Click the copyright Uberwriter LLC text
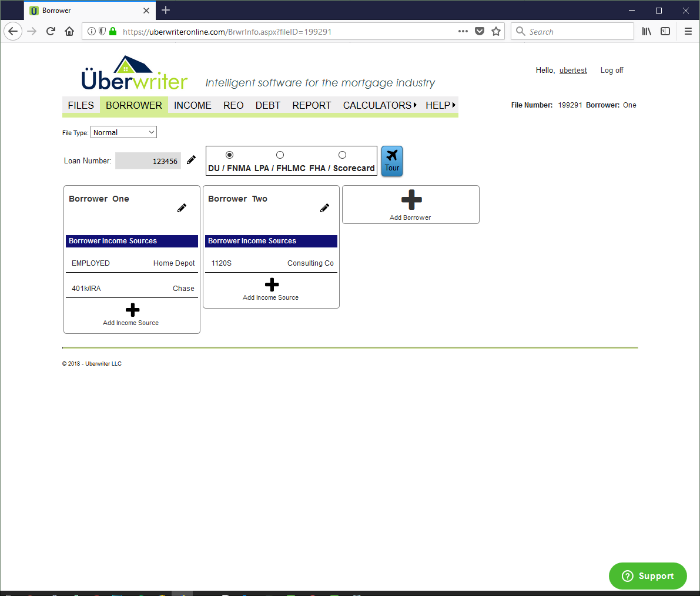 (92, 364)
